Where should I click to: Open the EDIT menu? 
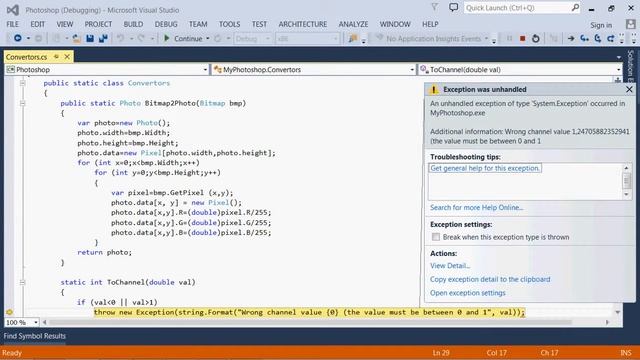tap(38, 24)
